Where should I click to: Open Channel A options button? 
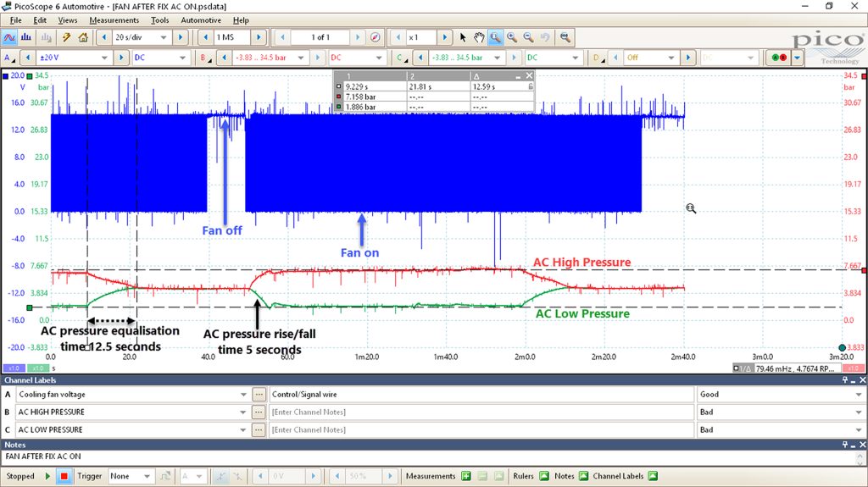[9, 58]
